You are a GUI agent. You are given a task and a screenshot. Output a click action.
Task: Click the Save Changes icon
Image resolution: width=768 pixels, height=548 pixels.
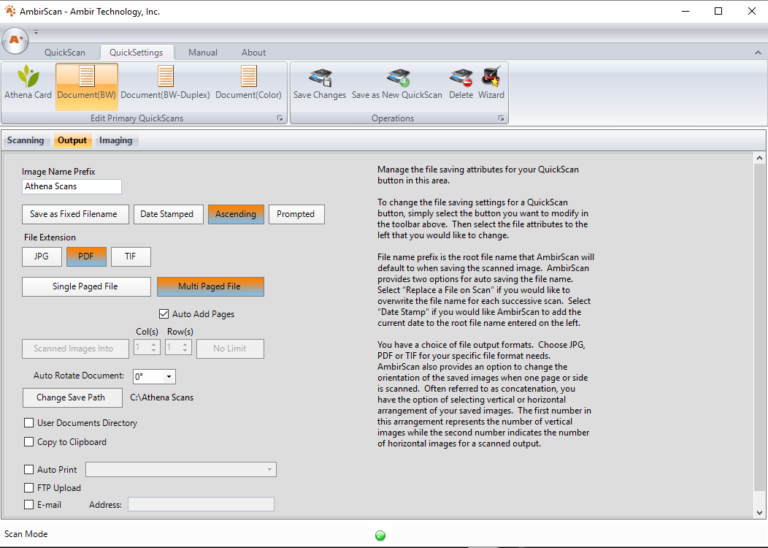coord(319,82)
